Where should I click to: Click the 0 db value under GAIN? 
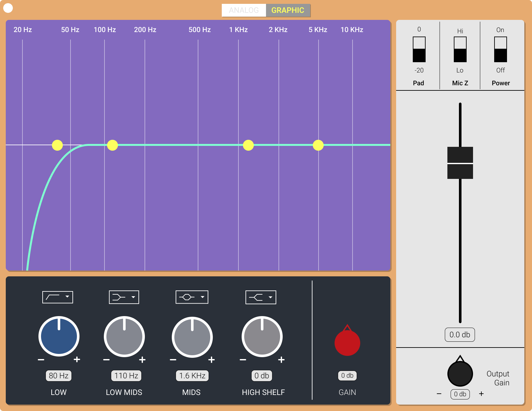(347, 375)
